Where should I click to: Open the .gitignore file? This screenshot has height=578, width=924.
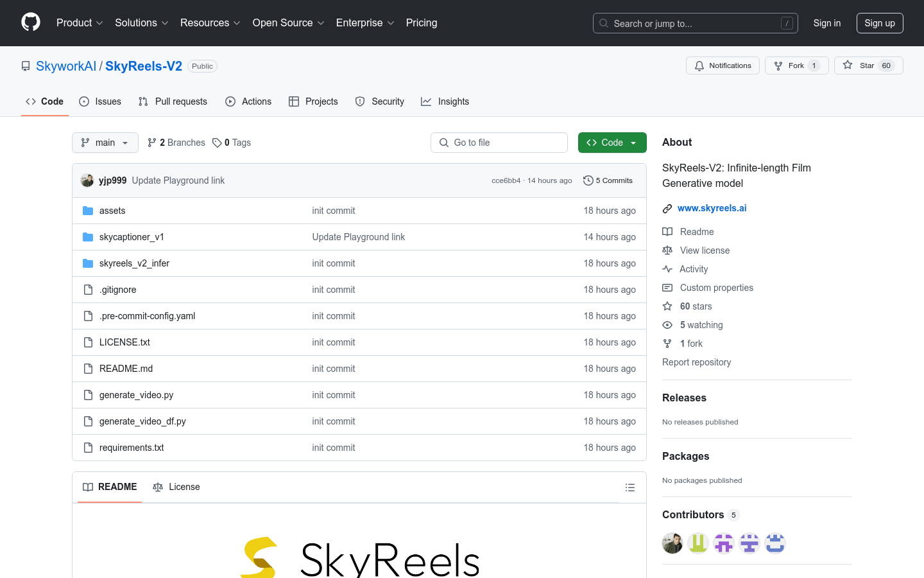click(118, 290)
